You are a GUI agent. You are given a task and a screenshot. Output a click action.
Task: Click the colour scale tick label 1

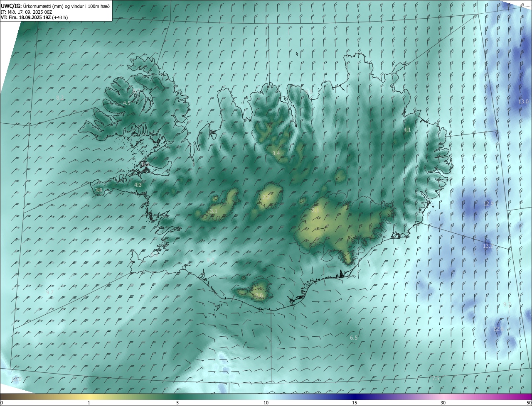click(x=89, y=403)
